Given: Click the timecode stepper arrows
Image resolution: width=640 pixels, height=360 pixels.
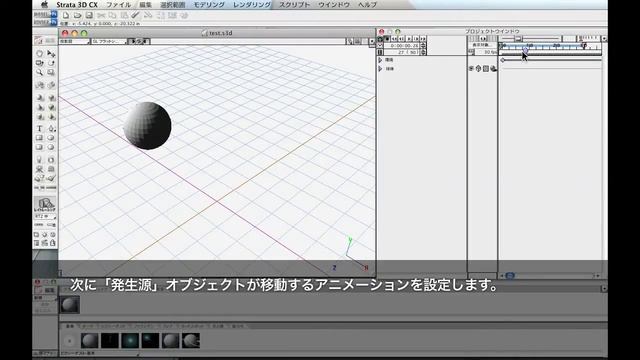Looking at the screenshot, I should tap(423, 46).
